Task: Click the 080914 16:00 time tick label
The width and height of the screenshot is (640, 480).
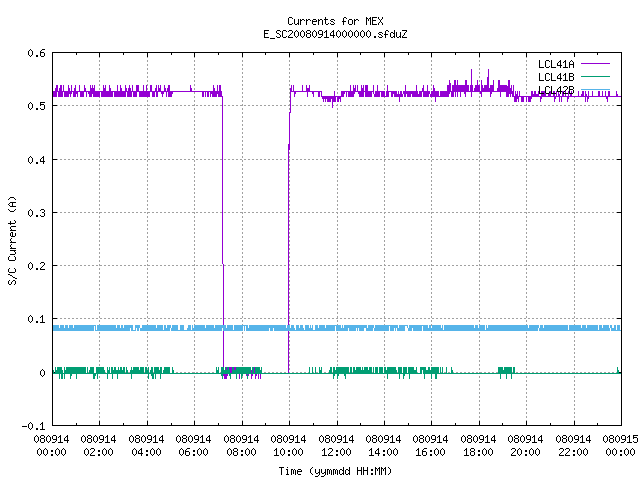Action: click(x=430, y=445)
